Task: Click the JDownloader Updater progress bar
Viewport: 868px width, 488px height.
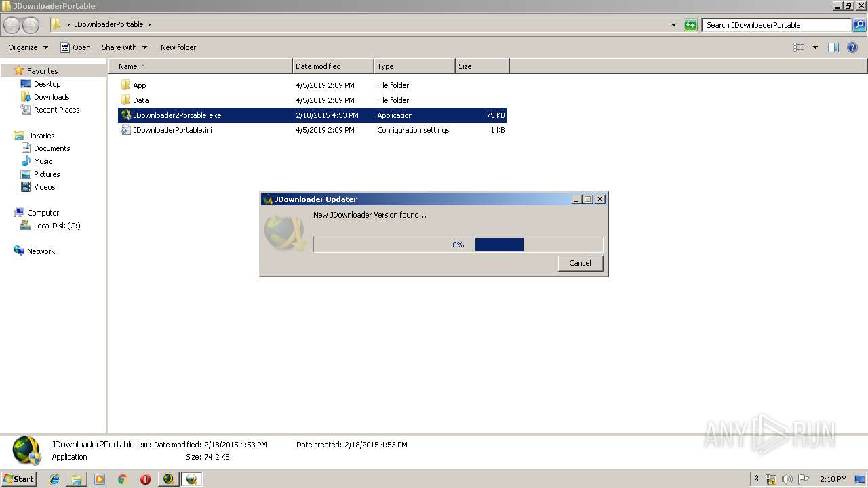Action: (x=458, y=245)
